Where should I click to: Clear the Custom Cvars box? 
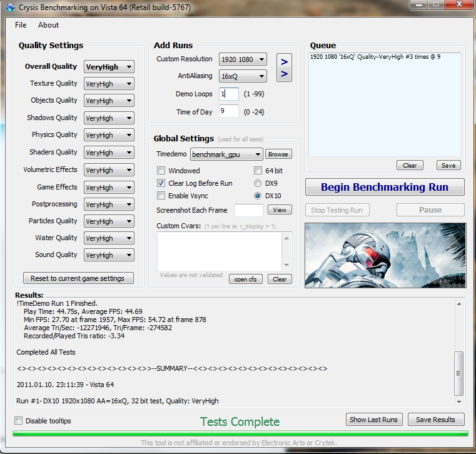[280, 279]
